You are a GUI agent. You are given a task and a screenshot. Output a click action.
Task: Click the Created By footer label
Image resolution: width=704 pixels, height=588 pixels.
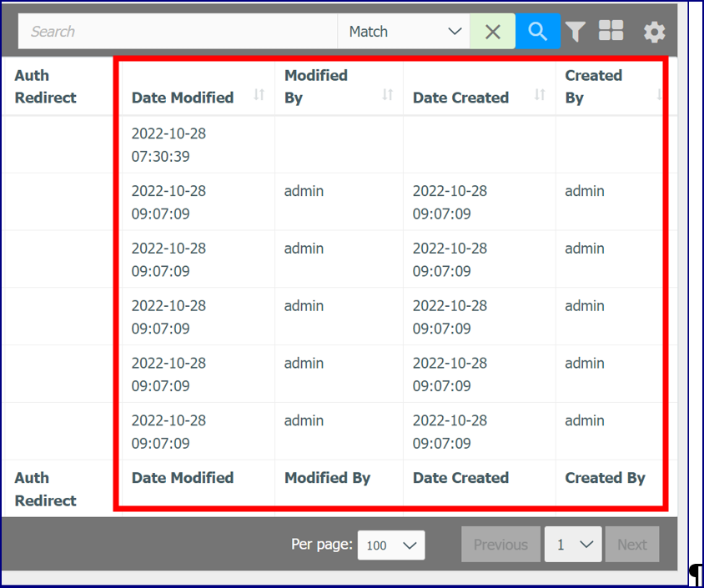click(x=605, y=478)
